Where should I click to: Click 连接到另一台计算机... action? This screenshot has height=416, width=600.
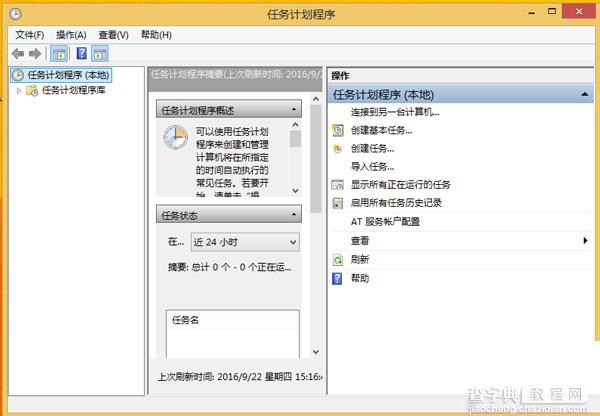395,112
